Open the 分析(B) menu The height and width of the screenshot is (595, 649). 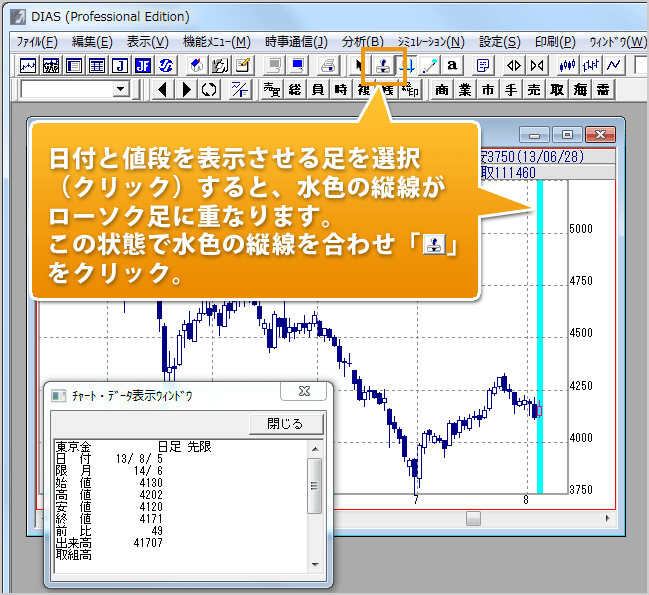pos(362,41)
